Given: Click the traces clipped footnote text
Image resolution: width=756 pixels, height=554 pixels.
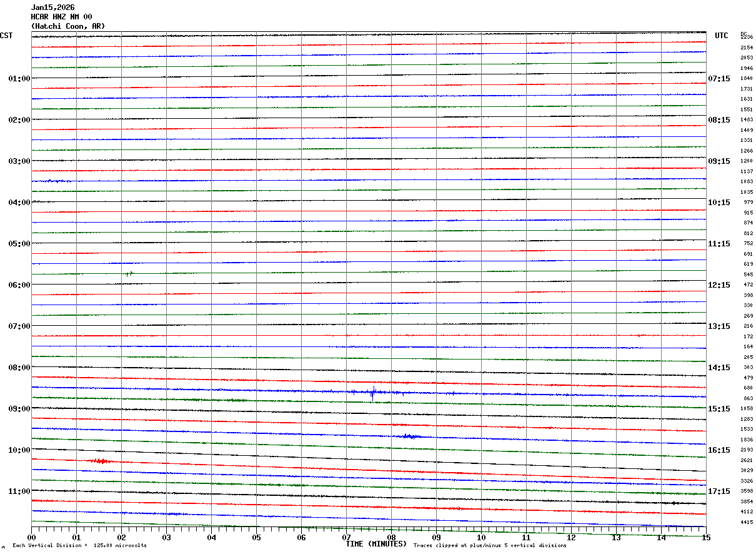Looking at the screenshot, I should 490,546.
